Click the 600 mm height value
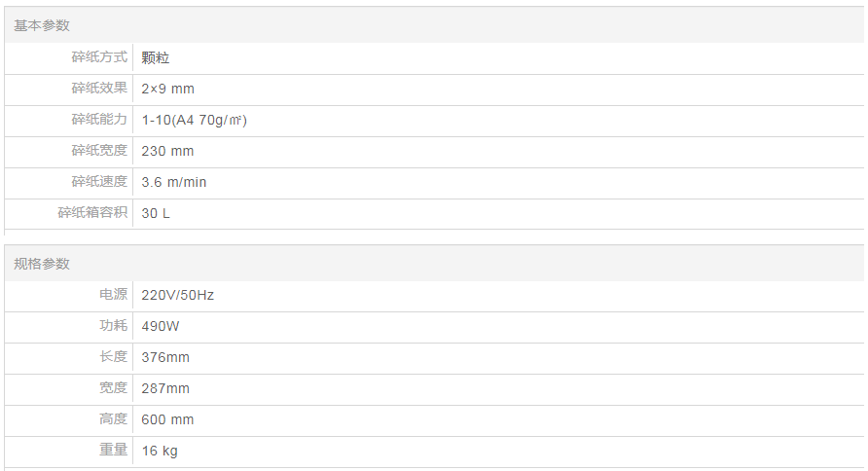This screenshot has width=868, height=471. tap(167, 419)
